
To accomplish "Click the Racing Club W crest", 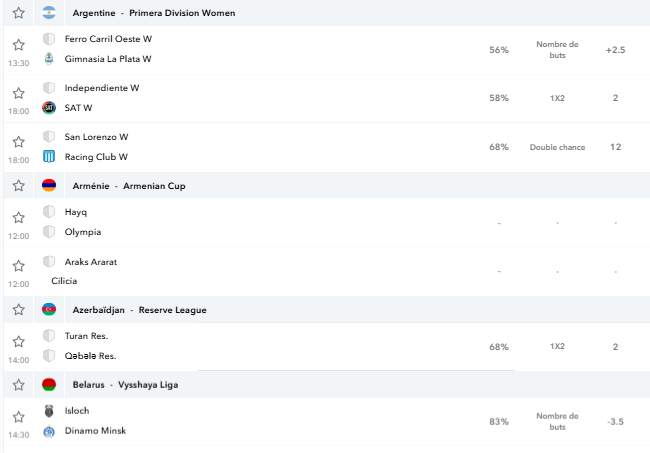I will coord(49,157).
